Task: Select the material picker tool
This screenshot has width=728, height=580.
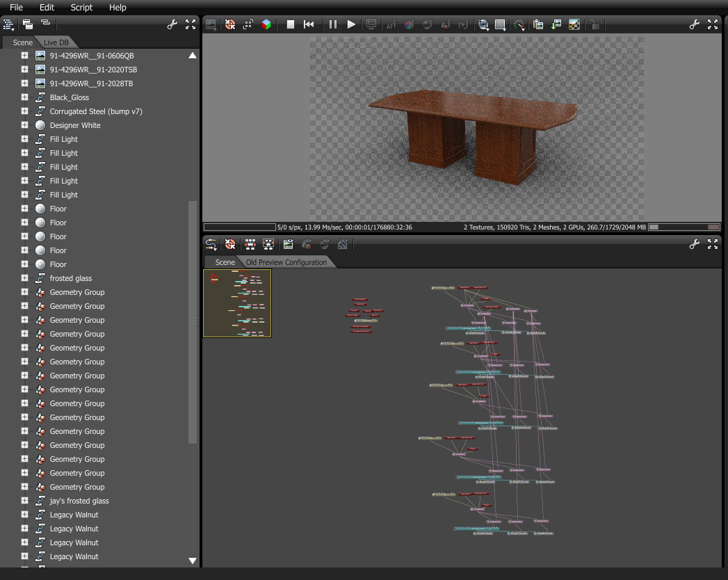Action: click(x=427, y=24)
